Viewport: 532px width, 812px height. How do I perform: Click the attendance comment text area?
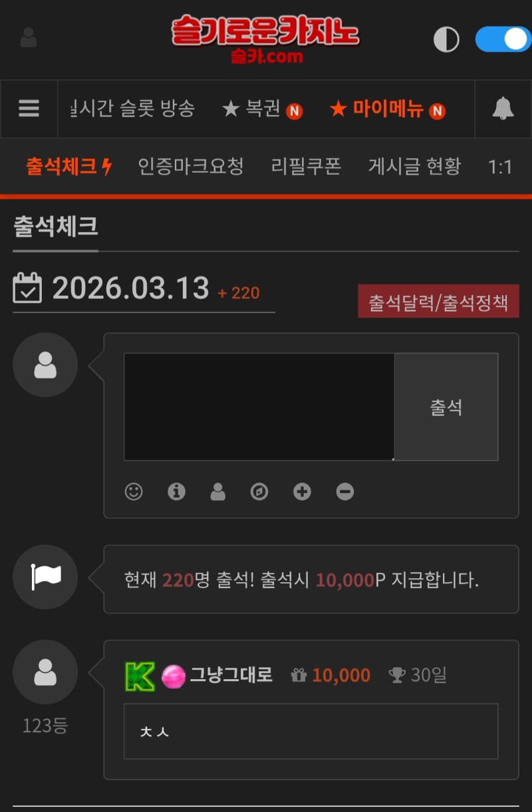tap(259, 407)
